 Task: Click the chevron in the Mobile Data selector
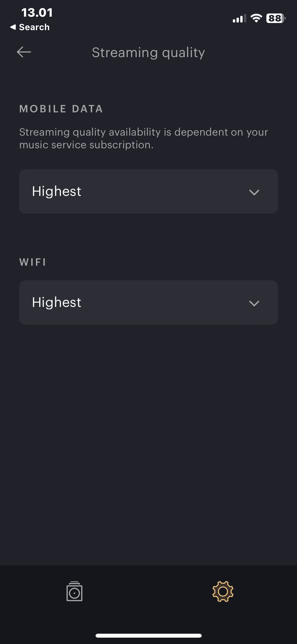click(x=254, y=192)
